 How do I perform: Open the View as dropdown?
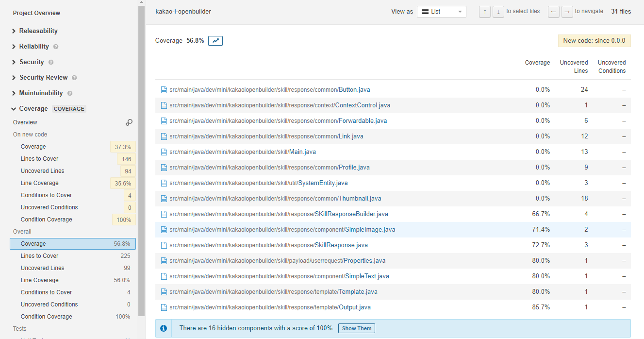[441, 11]
